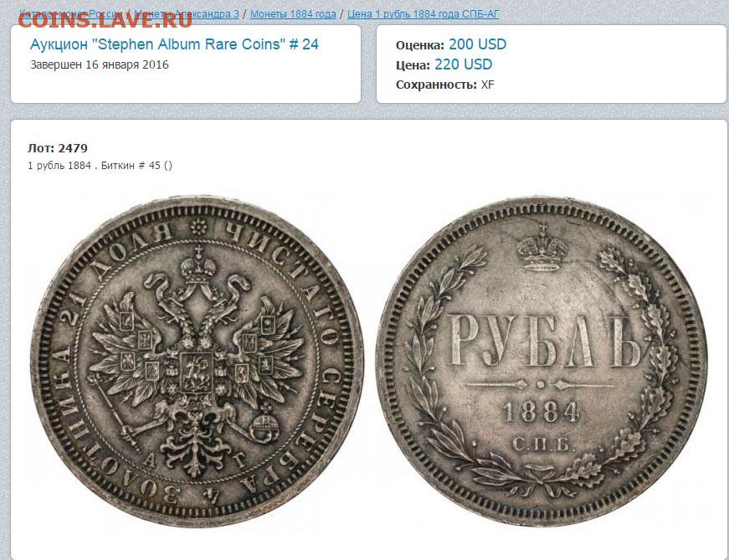The width and height of the screenshot is (729, 560).
Task: Click the Монеты 1884 года breadcrumb link
Action: (x=293, y=14)
